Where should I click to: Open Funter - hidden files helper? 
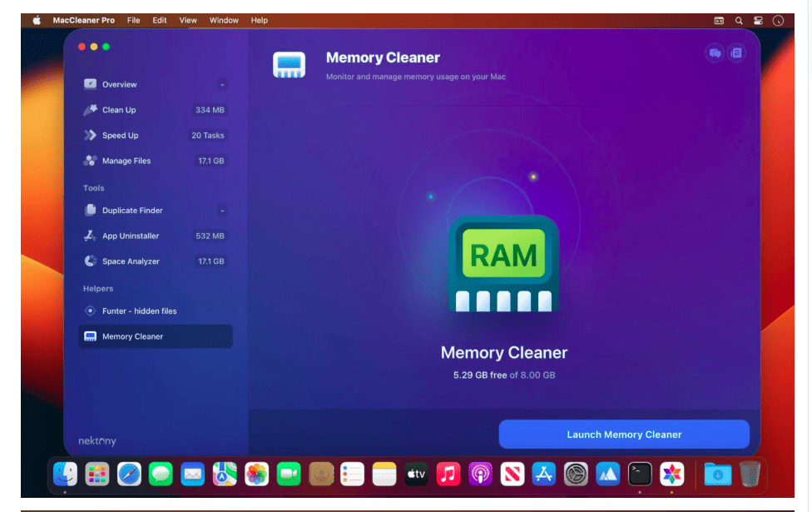click(x=156, y=311)
